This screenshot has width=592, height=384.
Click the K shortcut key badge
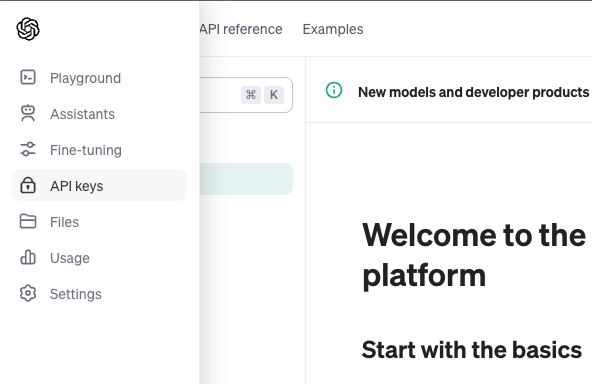(274, 94)
